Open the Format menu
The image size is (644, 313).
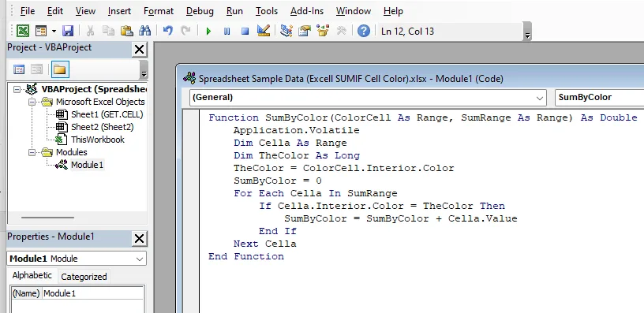click(159, 11)
